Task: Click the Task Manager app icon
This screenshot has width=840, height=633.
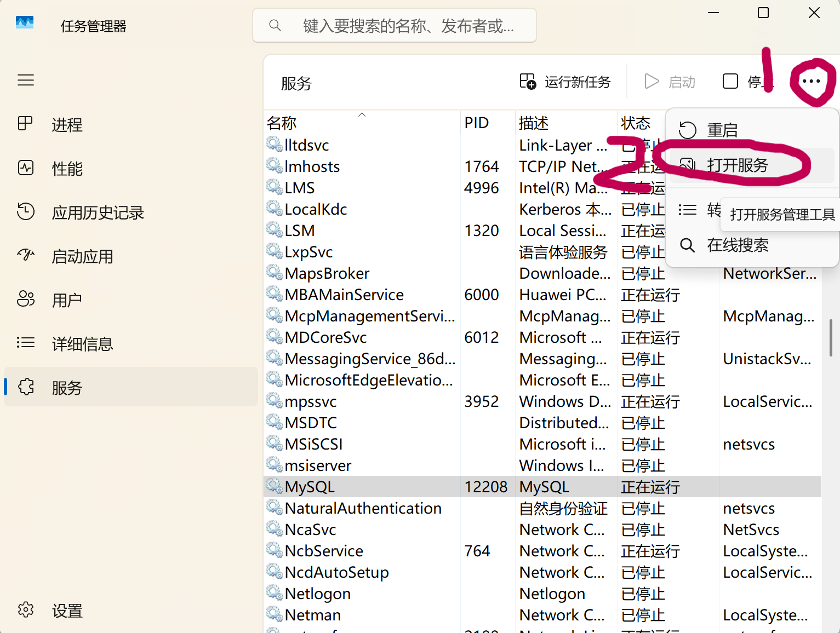Action: click(x=25, y=23)
